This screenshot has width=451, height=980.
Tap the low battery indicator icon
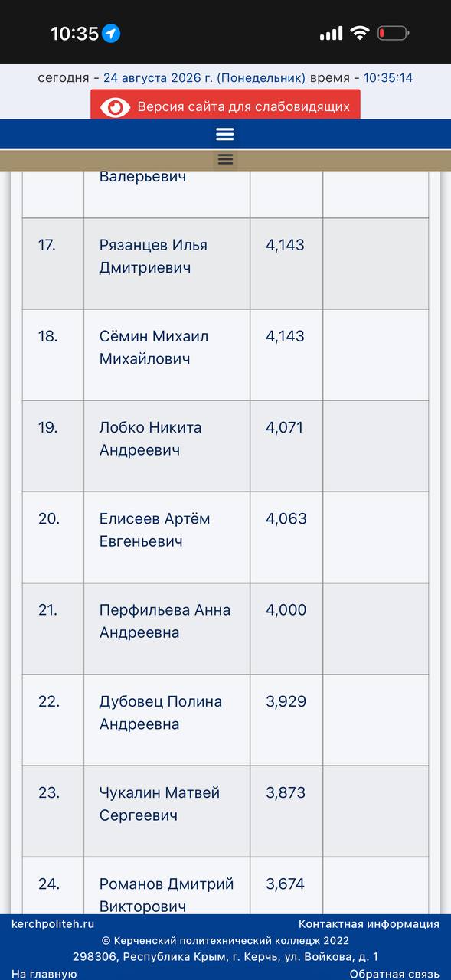click(x=394, y=33)
